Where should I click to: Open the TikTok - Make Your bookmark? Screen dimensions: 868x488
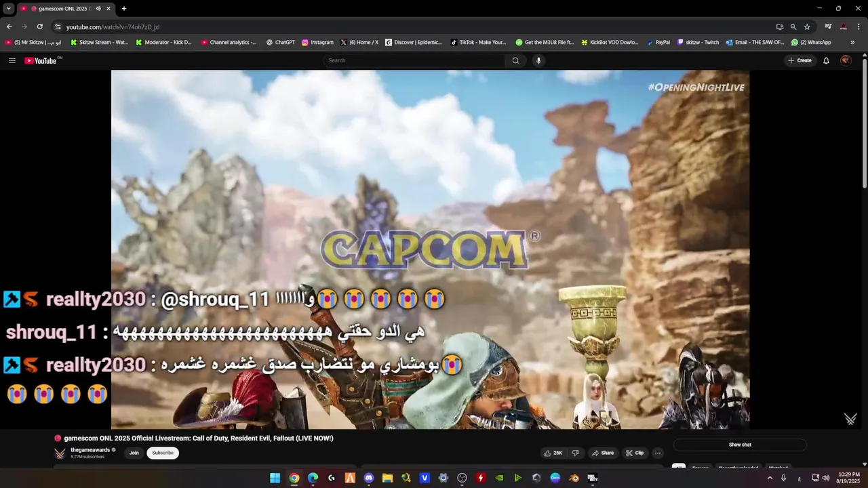[478, 42]
